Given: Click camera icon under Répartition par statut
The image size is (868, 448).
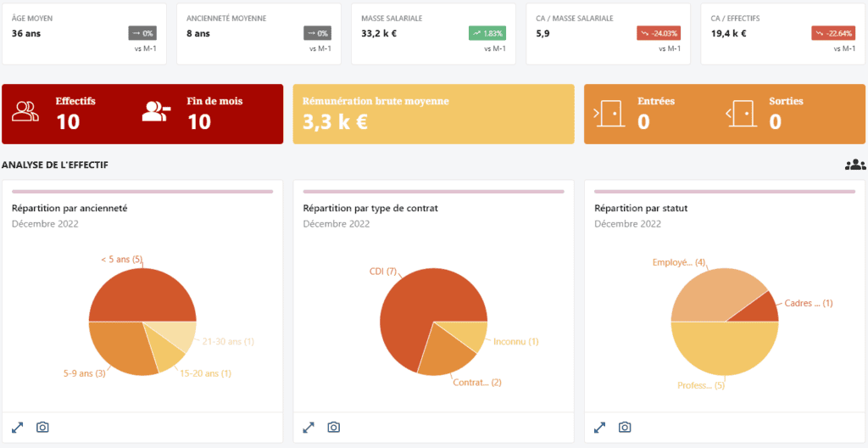Looking at the screenshot, I should [x=625, y=428].
